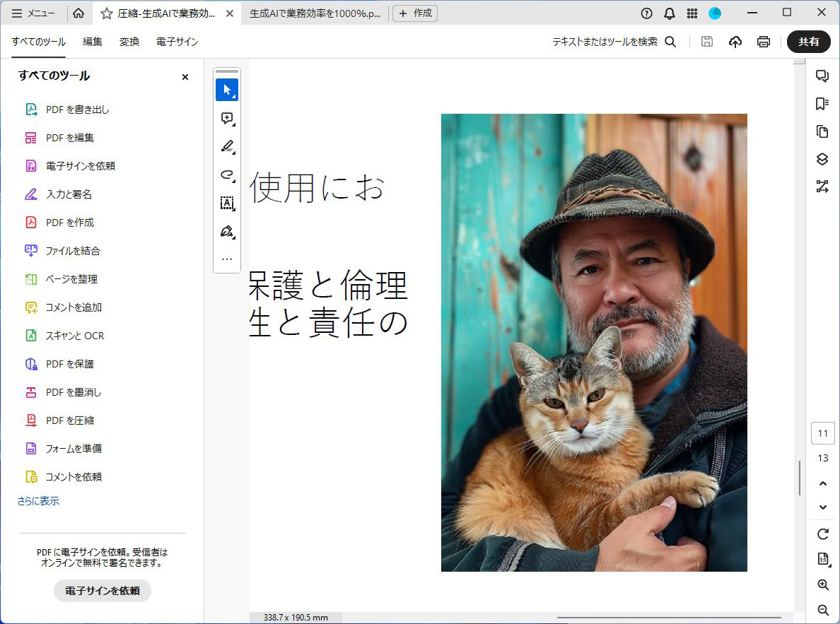This screenshot has height=624, width=840.
Task: Click the 電子サインを依頼 pill button
Action: [103, 591]
